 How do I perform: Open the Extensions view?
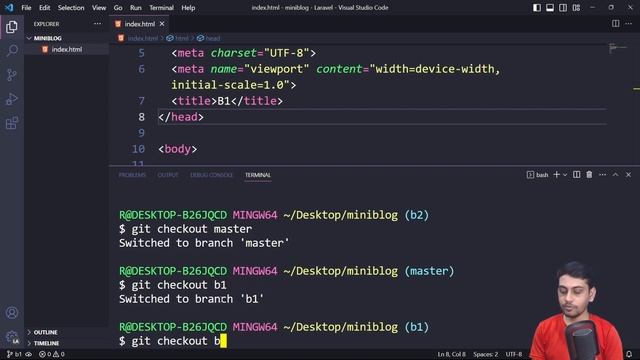tap(12, 123)
